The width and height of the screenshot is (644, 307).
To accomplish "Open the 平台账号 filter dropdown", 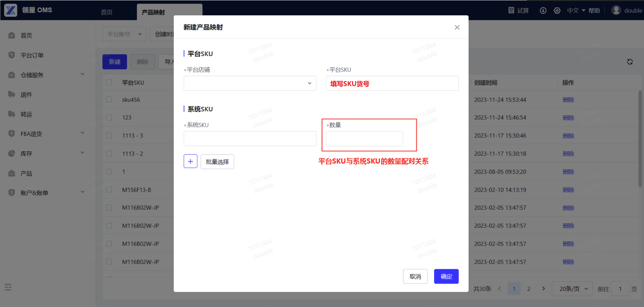I will point(124,34).
